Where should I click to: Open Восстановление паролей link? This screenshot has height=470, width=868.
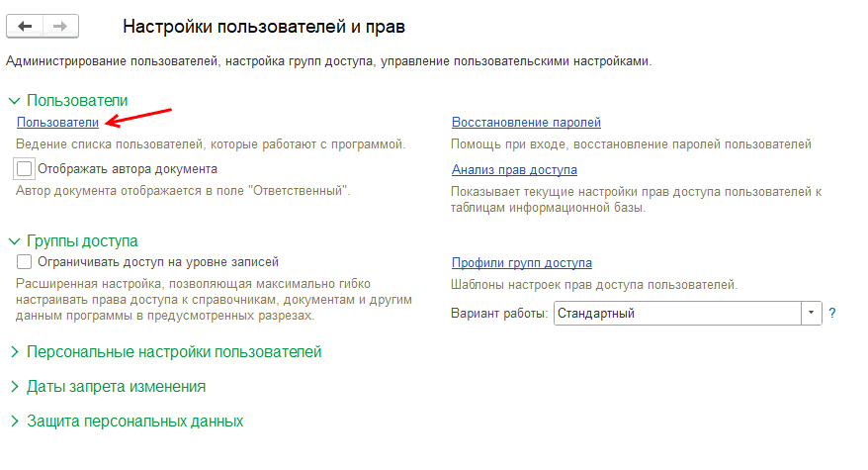tap(526, 123)
